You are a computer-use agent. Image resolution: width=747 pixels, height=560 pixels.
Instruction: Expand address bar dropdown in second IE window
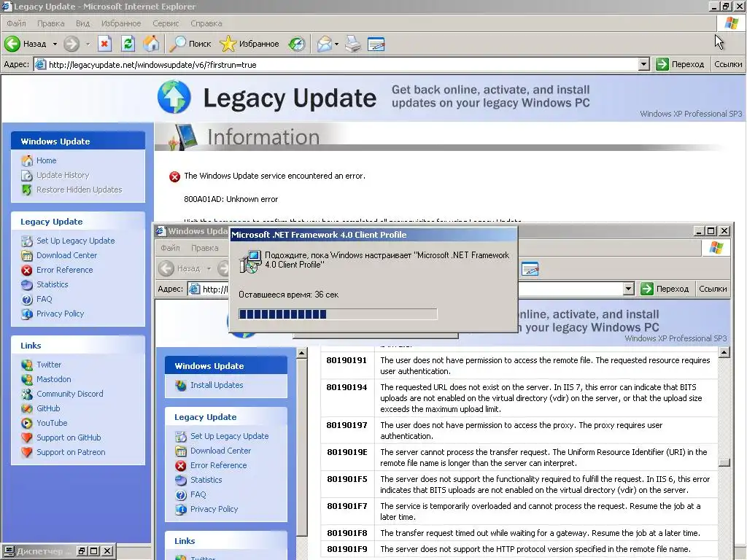tap(628, 289)
